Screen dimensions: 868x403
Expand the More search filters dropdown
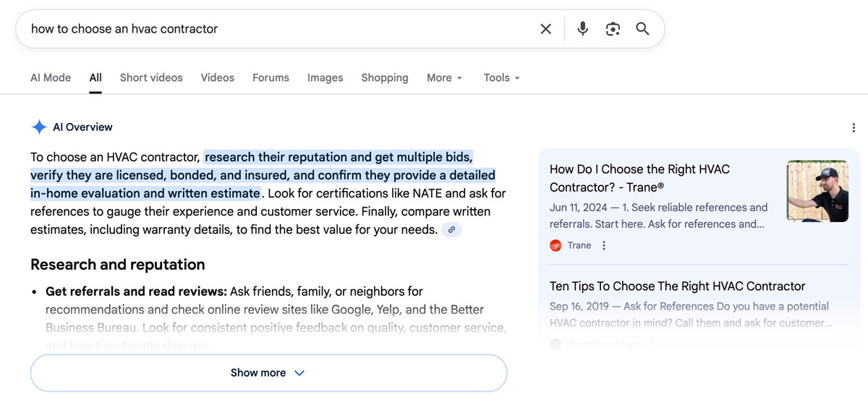pos(444,77)
